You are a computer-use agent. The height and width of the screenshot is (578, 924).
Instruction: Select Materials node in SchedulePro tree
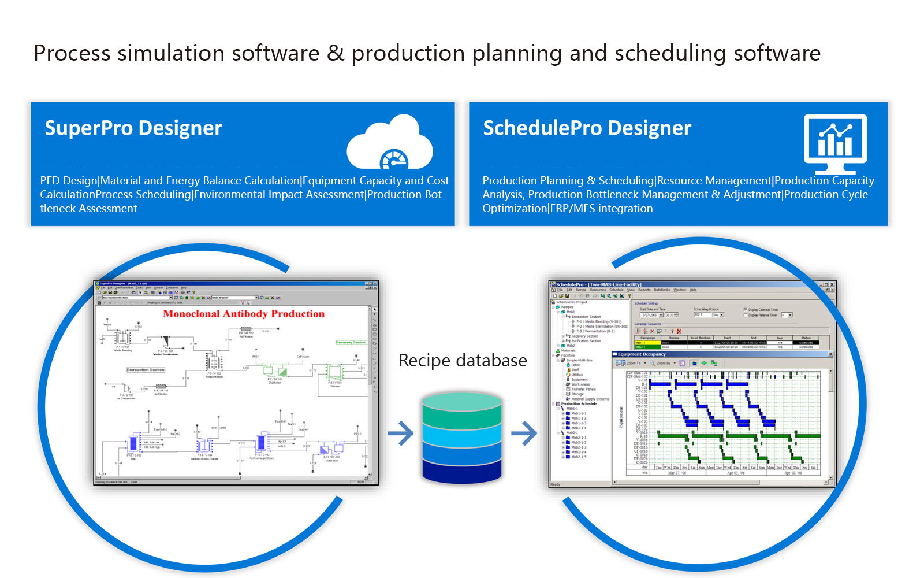pos(566,350)
